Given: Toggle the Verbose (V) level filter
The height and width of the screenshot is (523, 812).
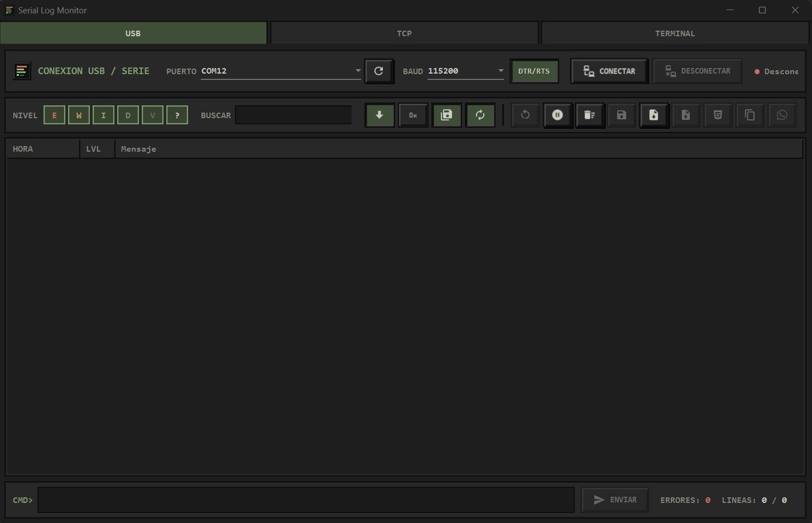Looking at the screenshot, I should pos(152,115).
